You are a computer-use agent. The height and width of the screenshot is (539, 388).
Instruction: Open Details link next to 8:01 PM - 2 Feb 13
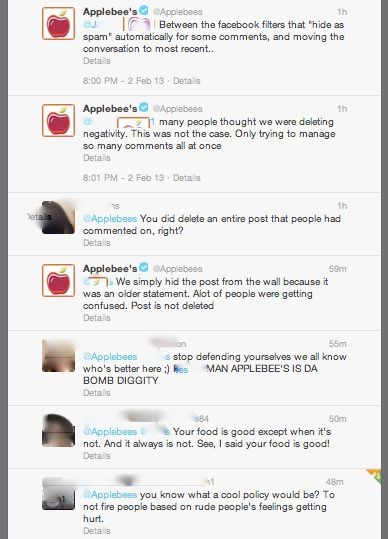tap(187, 178)
